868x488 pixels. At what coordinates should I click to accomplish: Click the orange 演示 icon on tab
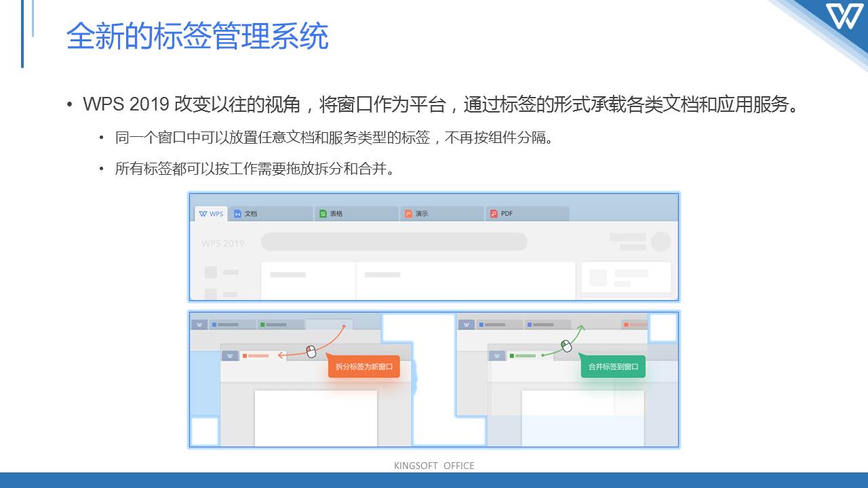(409, 213)
